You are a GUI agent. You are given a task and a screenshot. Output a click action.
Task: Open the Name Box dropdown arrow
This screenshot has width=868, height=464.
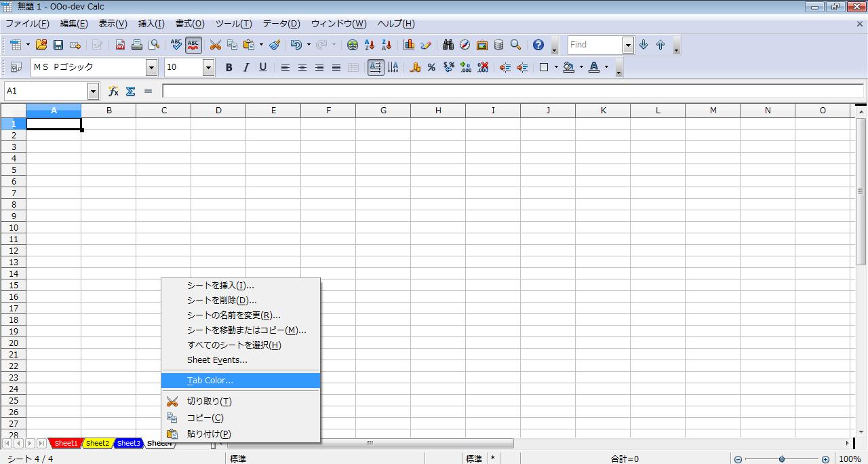[93, 91]
